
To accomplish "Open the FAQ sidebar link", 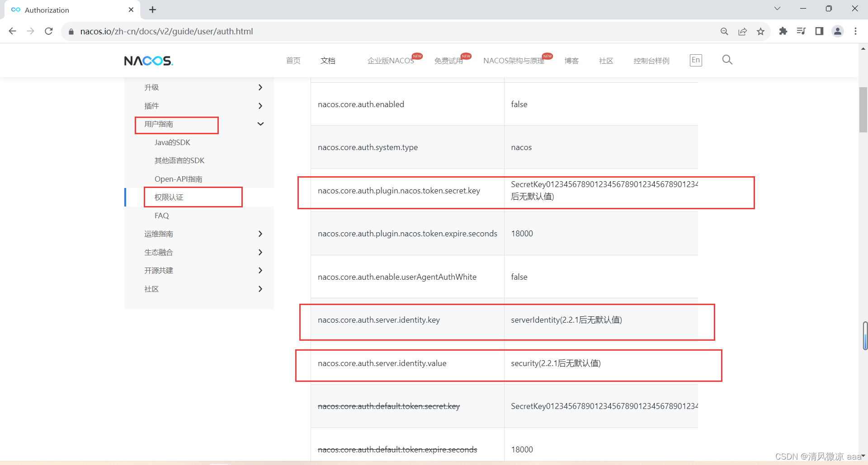I will click(x=161, y=216).
